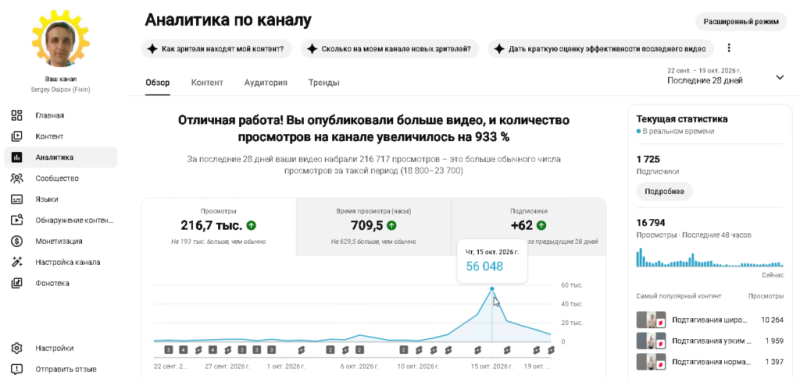The width and height of the screenshot is (800, 378).
Task: Open thumbnail of 'Подтягивания широ…' video
Action: (x=651, y=320)
